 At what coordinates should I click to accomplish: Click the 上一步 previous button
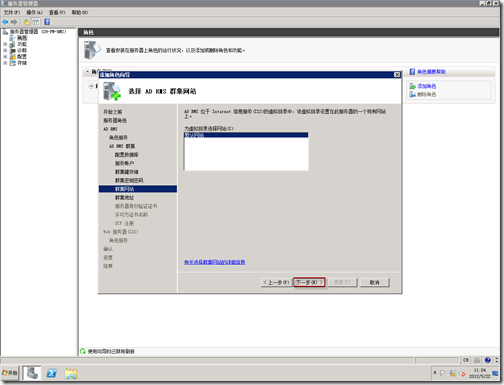[276, 282]
